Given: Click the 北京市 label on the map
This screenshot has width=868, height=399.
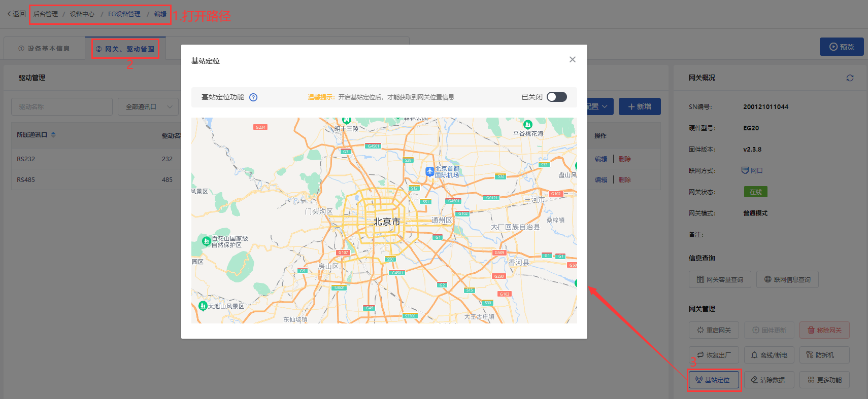Looking at the screenshot, I should click(387, 222).
